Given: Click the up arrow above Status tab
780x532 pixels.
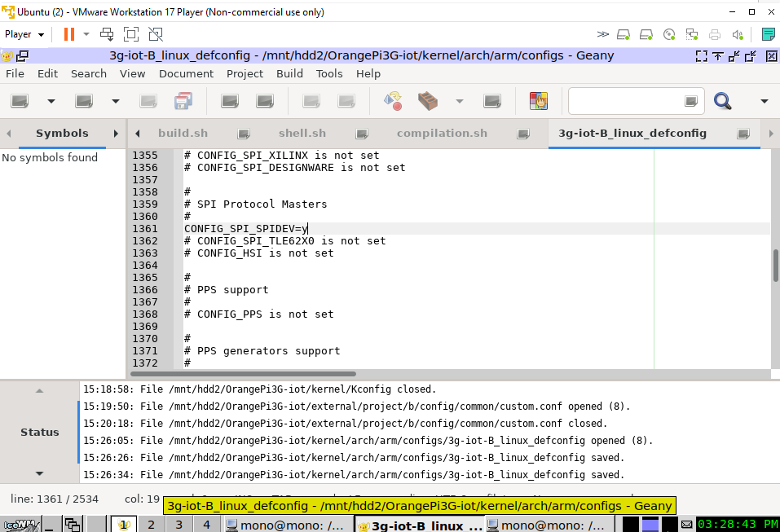Looking at the screenshot, I should tap(40, 391).
